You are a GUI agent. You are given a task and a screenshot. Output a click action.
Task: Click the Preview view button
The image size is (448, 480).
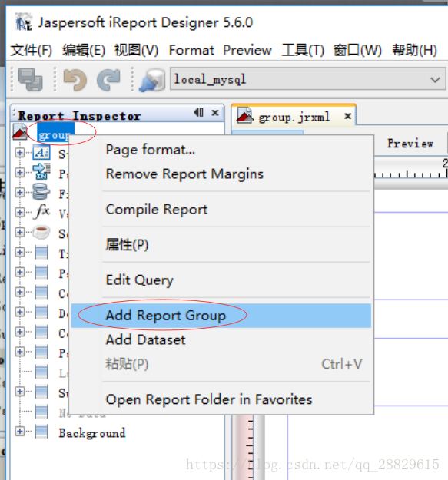tap(410, 144)
